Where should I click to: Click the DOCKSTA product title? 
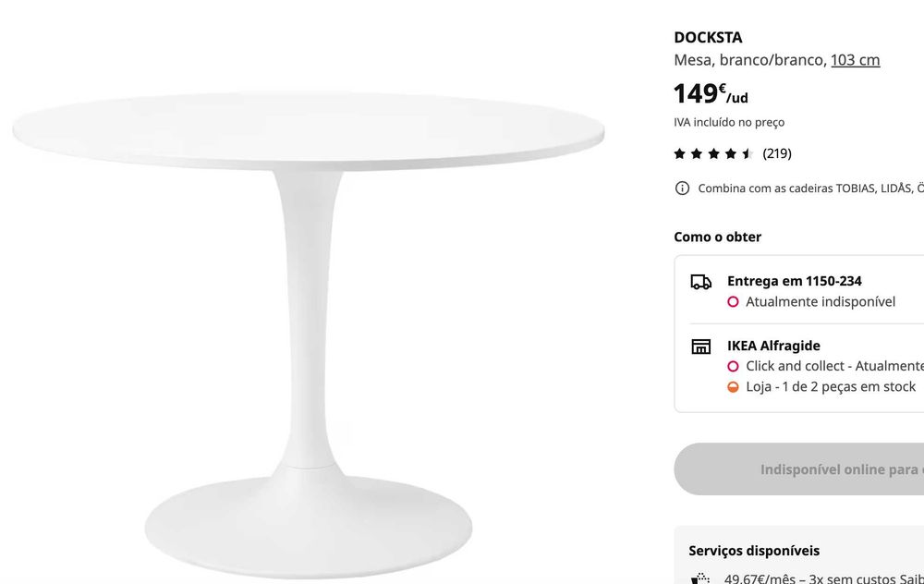pos(708,38)
